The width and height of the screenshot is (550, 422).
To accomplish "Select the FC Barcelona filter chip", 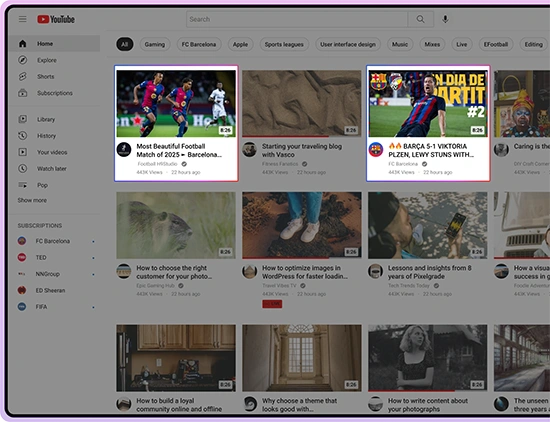I will 199,44.
